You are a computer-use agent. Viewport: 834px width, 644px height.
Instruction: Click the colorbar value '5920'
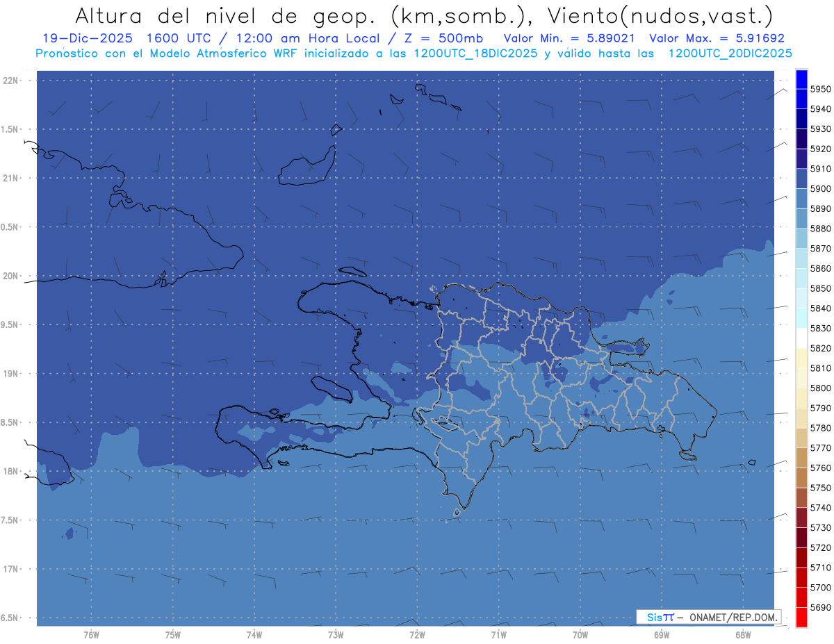[819, 149]
